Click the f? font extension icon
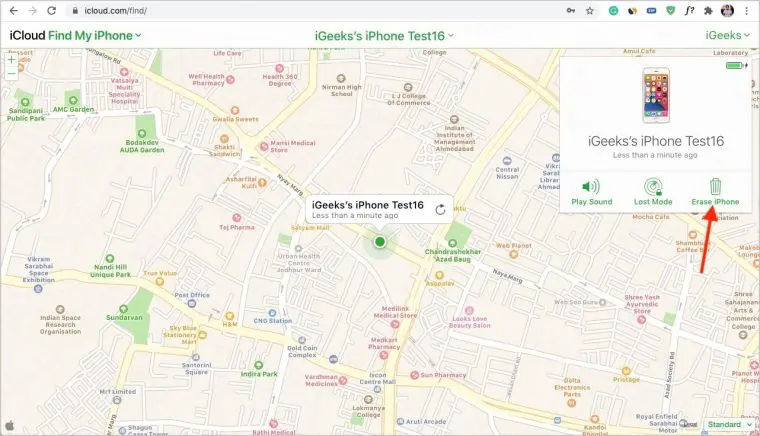Screen dimensions: 760x436 [689, 11]
